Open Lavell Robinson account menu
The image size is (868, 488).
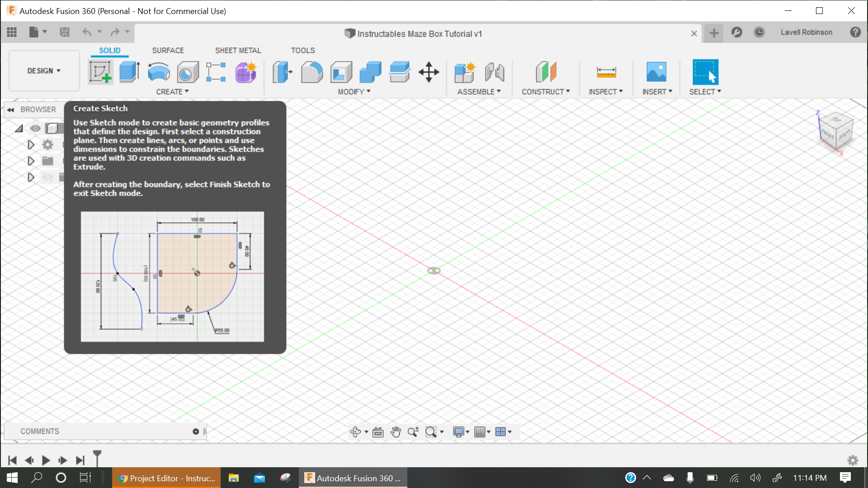coord(807,32)
